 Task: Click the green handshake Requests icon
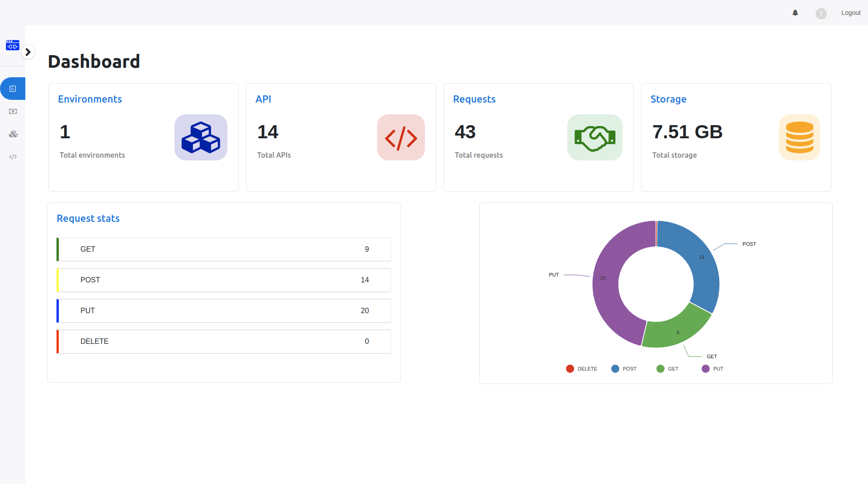[x=595, y=137]
